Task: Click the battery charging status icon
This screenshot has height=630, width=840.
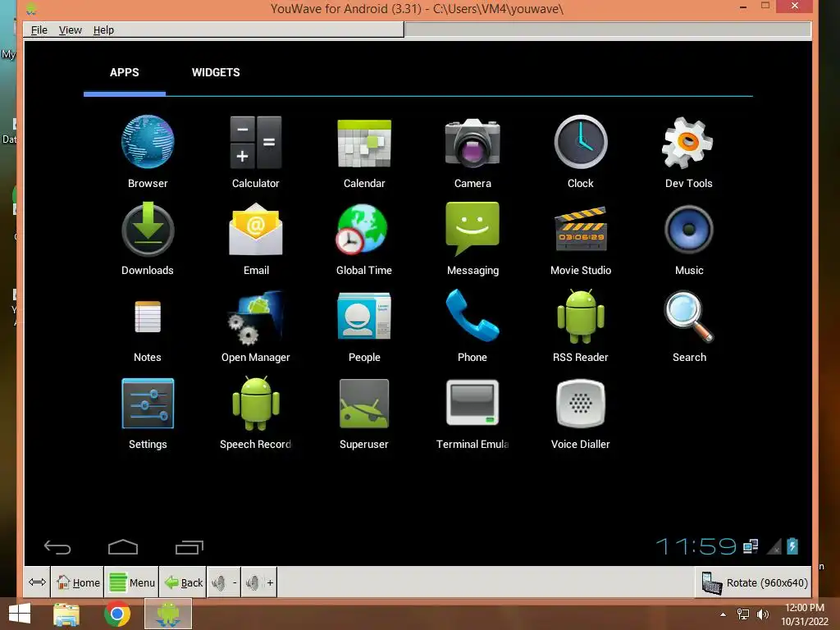Action: pos(792,546)
